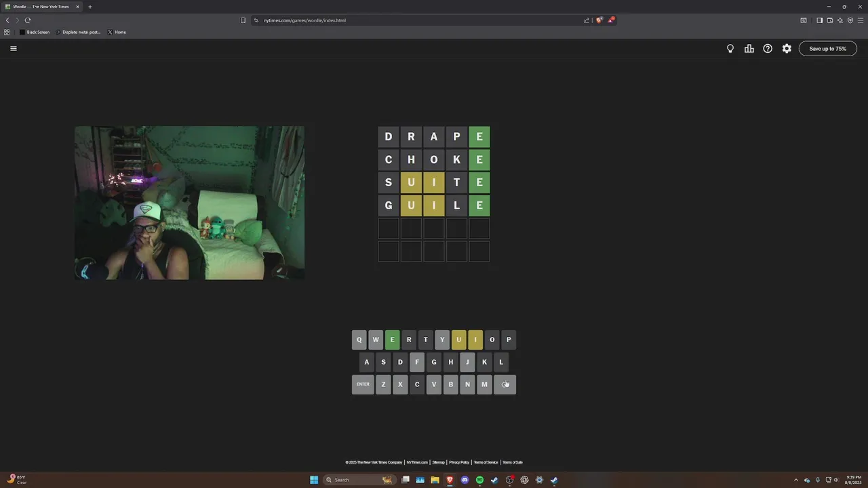The width and height of the screenshot is (868, 488).
Task: Open the browser main menu
Action: click(861, 20)
